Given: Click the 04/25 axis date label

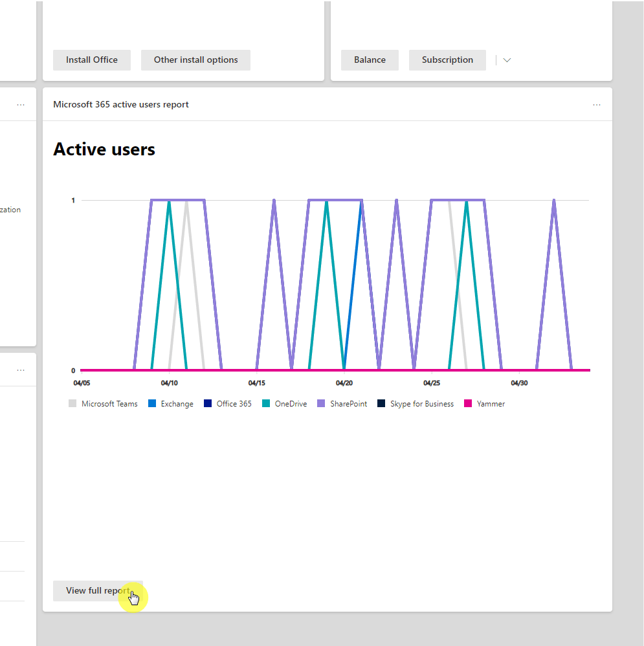Looking at the screenshot, I should pyautogui.click(x=432, y=383).
